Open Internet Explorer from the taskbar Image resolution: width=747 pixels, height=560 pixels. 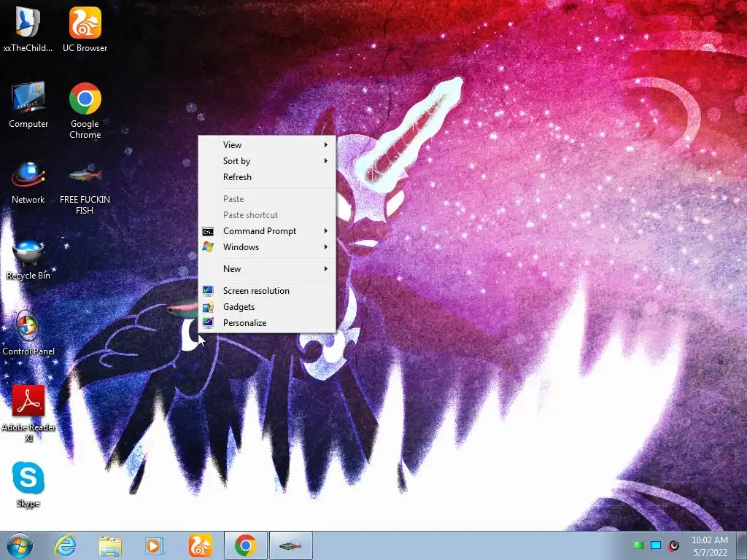[65, 545]
